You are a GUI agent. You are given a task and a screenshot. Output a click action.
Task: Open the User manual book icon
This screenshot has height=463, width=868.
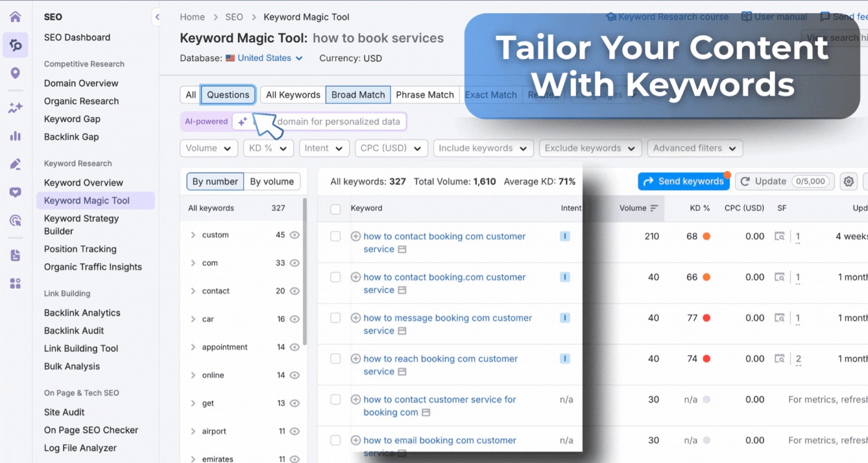tap(747, 17)
